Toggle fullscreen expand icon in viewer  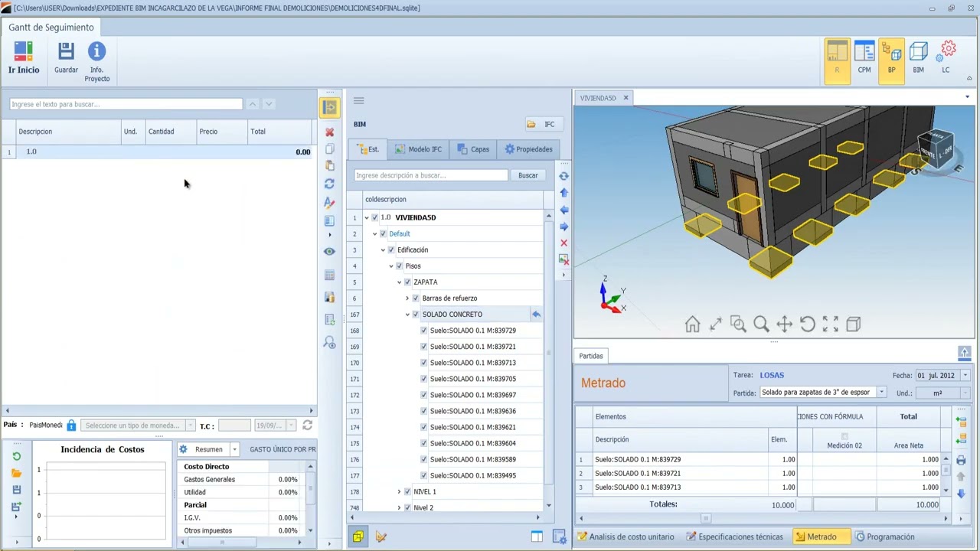tap(830, 324)
